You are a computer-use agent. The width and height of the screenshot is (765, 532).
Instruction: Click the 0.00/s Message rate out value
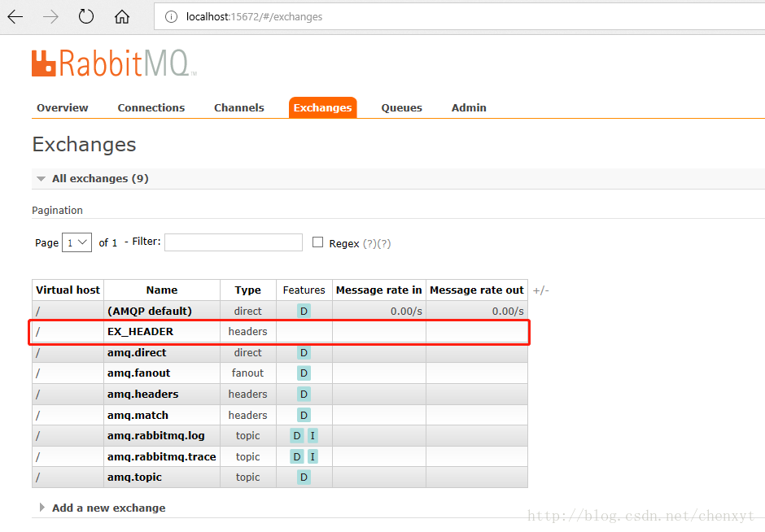(x=508, y=311)
